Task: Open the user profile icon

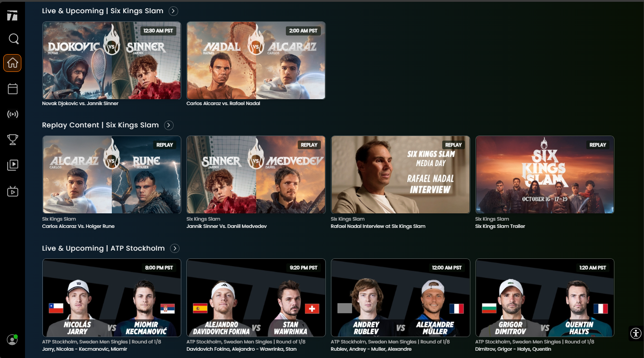Action: [12, 339]
